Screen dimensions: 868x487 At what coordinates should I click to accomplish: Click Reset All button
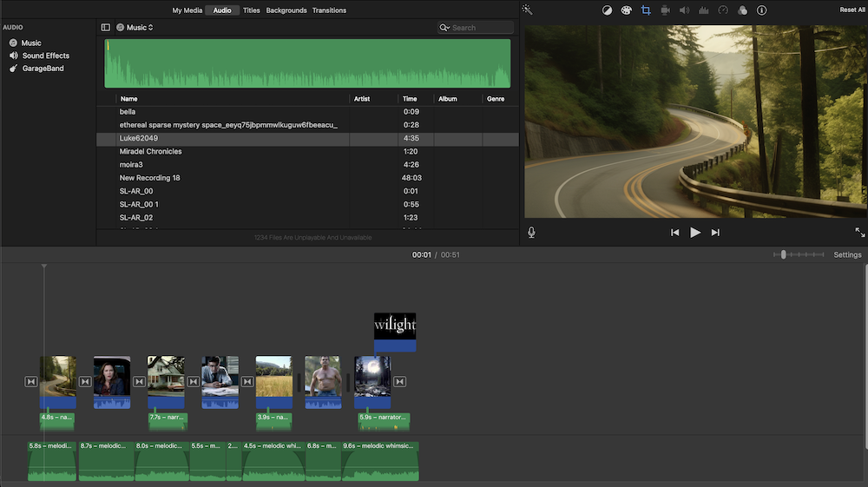[x=852, y=10]
